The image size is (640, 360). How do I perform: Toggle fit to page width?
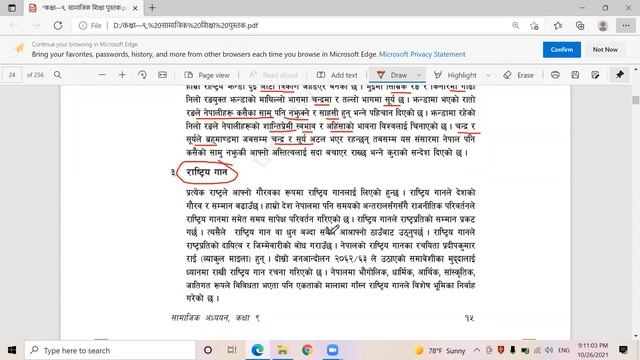162,75
